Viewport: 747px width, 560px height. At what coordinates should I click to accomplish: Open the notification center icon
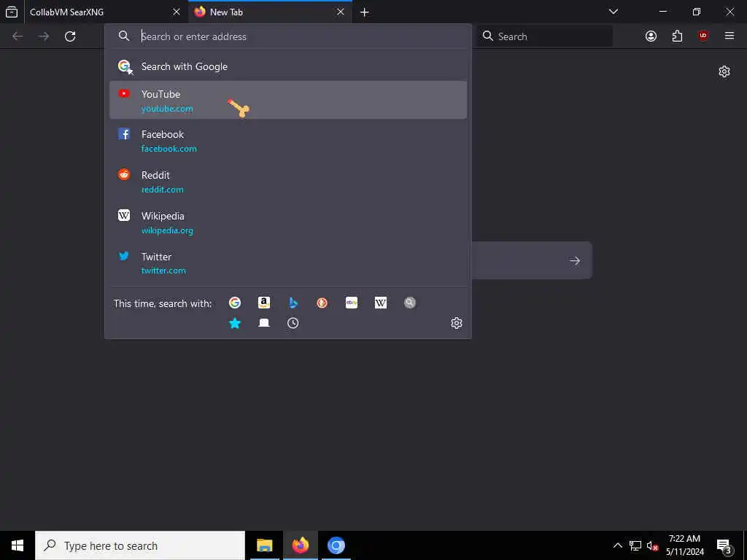point(724,546)
